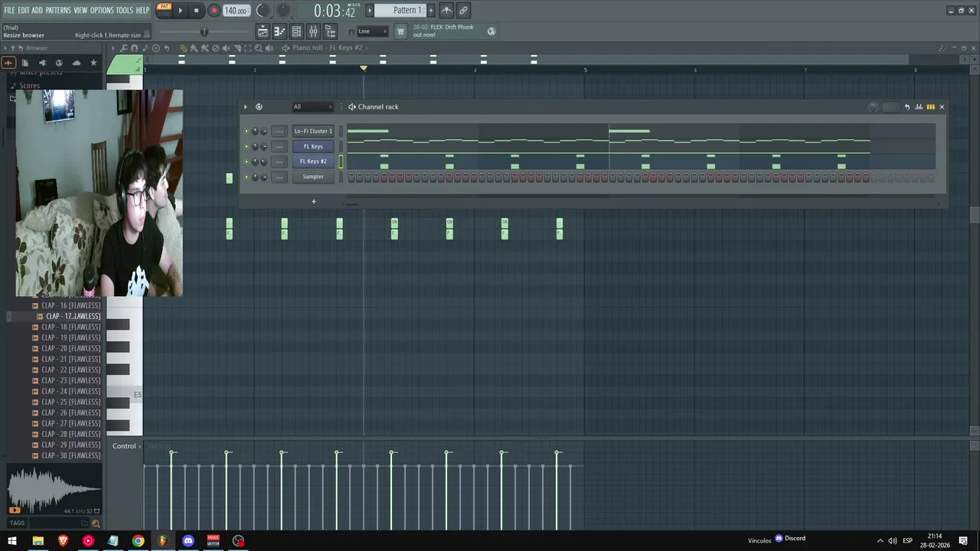Select the Slice tool in piano roll
The image size is (980, 551).
237,48
